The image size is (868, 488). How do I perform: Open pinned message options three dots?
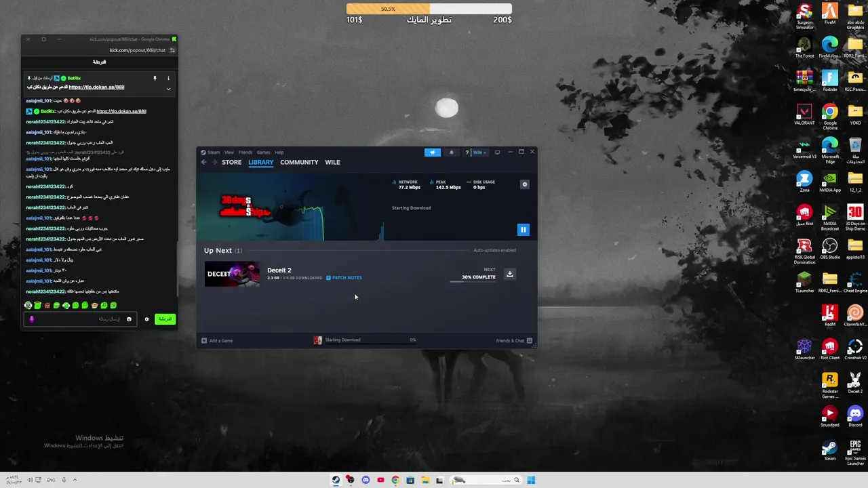pyautogui.click(x=168, y=79)
